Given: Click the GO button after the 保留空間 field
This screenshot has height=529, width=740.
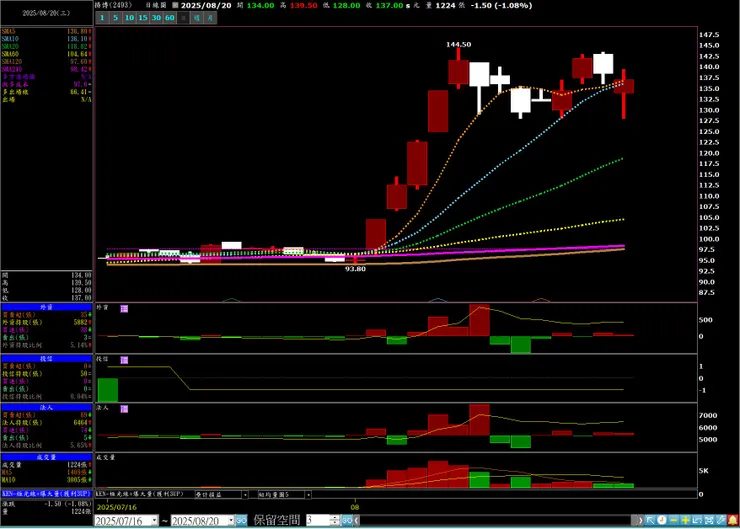Looking at the screenshot, I should pos(347,521).
